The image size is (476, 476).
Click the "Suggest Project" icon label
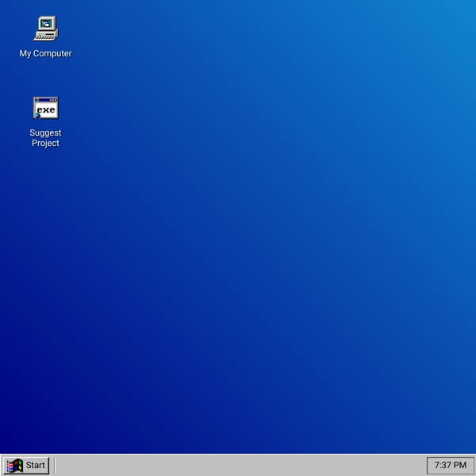click(45, 138)
